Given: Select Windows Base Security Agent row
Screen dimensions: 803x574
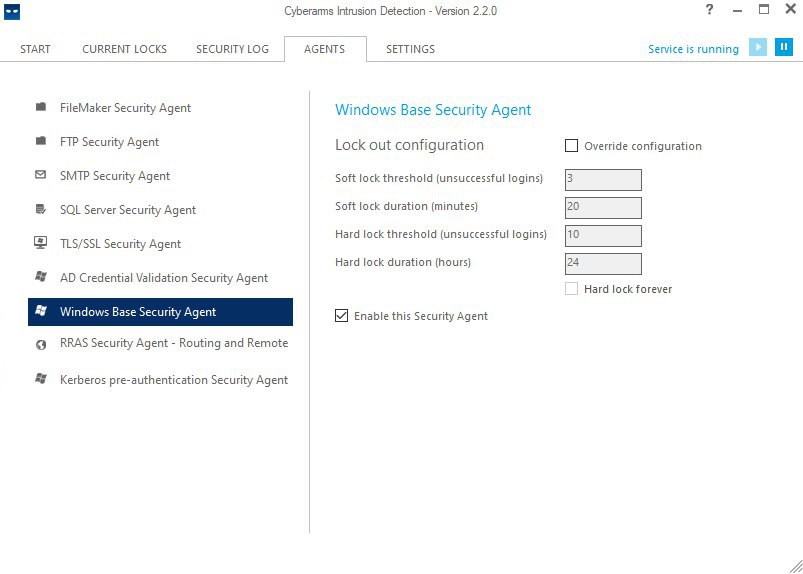Looking at the screenshot, I should 160,312.
